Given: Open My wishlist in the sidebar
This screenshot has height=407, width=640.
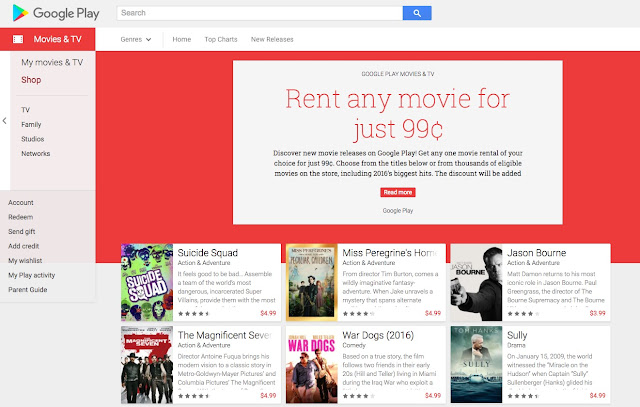Looking at the screenshot, I should [25, 260].
